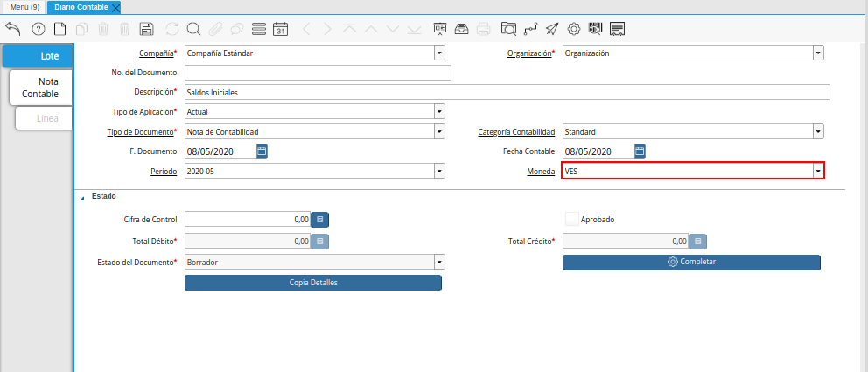The height and width of the screenshot is (372, 868).
Task: Open F. Documento calendar picker
Action: (262, 151)
